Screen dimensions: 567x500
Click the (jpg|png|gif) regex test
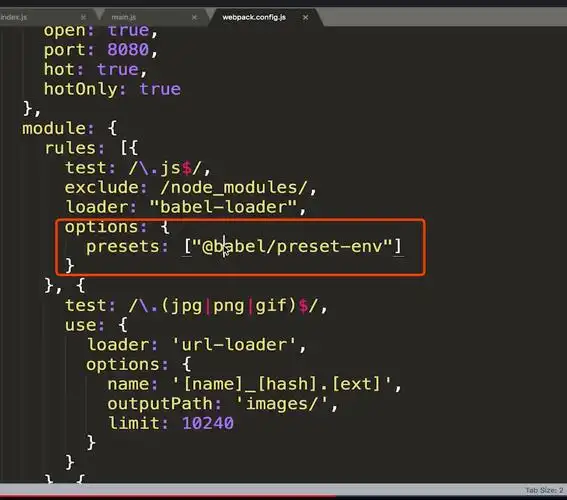223,306
